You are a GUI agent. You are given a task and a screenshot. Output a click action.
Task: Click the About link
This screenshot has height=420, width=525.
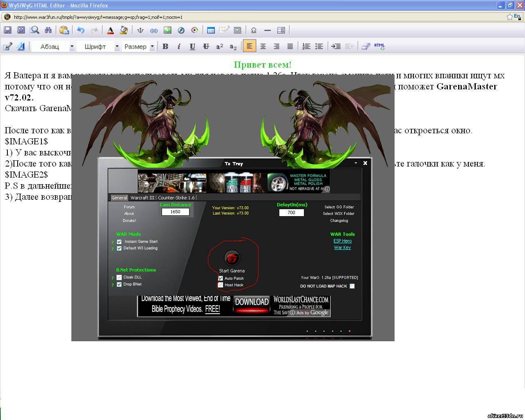[129, 214]
